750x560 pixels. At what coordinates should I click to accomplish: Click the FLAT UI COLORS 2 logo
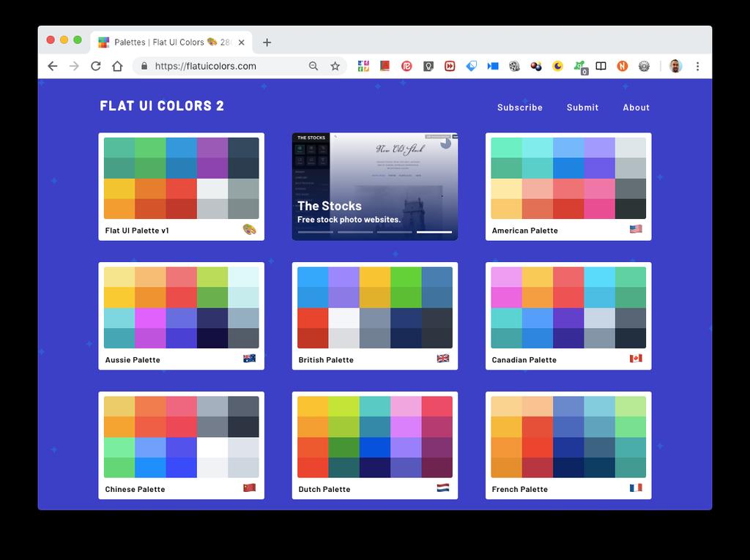tap(162, 105)
